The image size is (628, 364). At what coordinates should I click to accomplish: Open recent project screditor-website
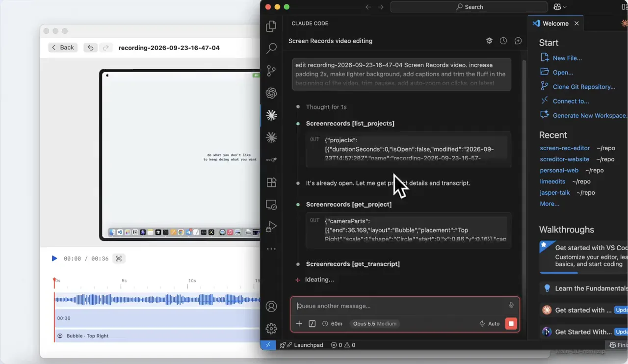coord(564,159)
